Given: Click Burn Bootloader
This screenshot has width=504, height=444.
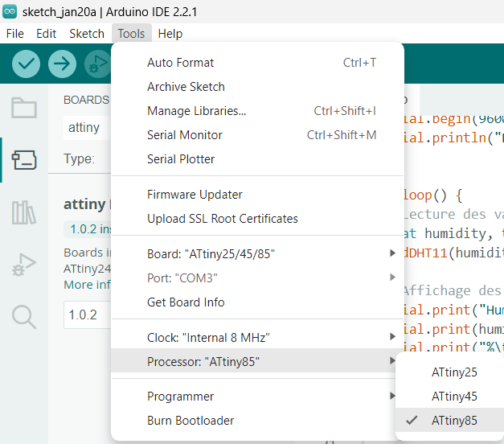Looking at the screenshot, I should click(191, 420).
